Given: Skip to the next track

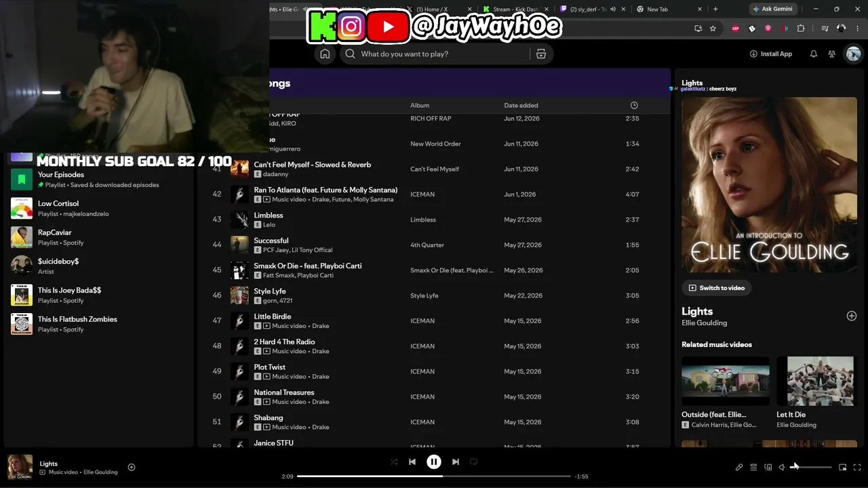Looking at the screenshot, I should (456, 462).
